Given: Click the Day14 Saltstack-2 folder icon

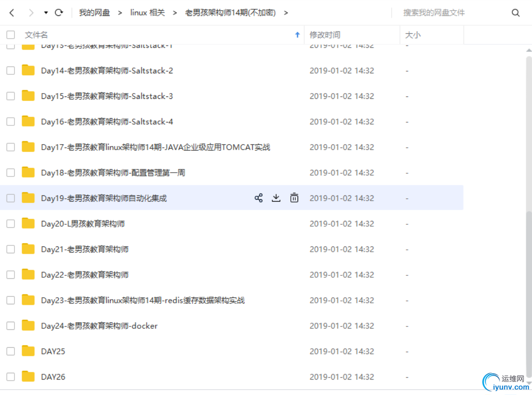Looking at the screenshot, I should pyautogui.click(x=28, y=70).
